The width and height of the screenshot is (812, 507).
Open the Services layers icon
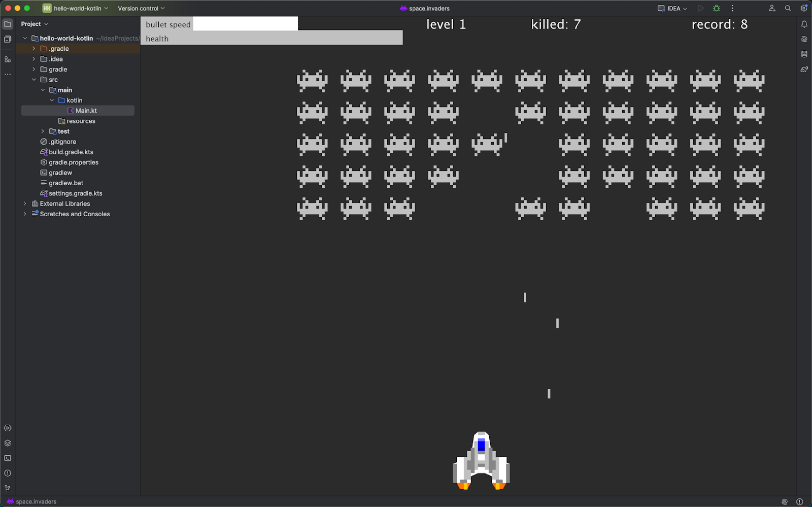click(8, 443)
